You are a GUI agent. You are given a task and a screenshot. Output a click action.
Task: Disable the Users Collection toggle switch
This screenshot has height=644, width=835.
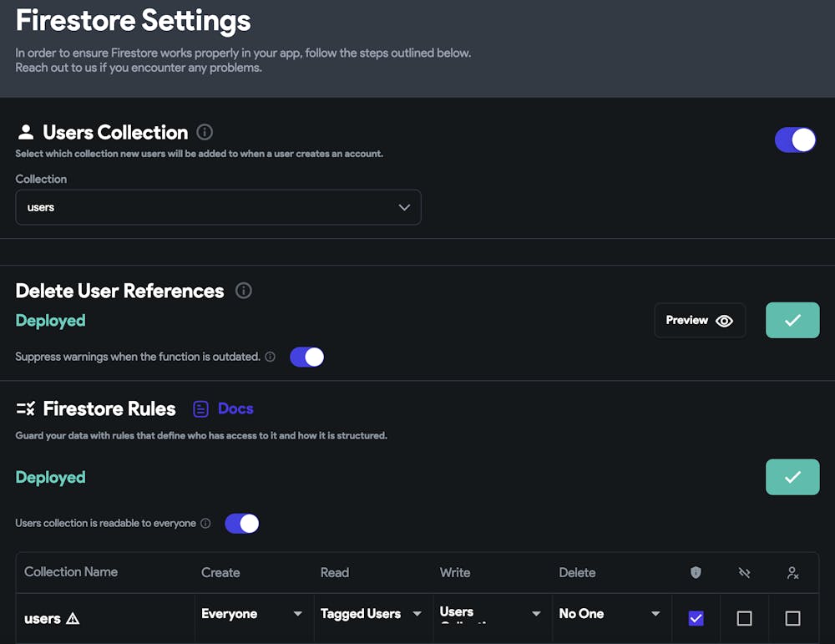click(x=795, y=139)
